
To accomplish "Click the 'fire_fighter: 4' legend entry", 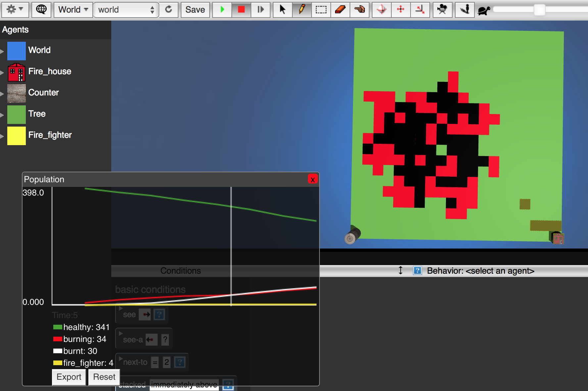I will point(83,363).
